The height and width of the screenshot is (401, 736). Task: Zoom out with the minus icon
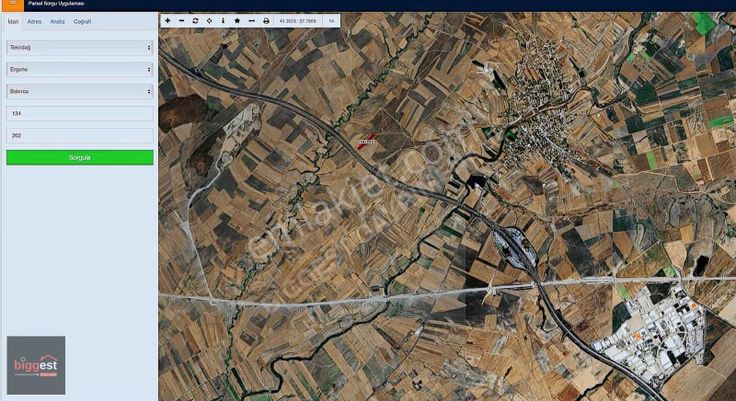[182, 21]
